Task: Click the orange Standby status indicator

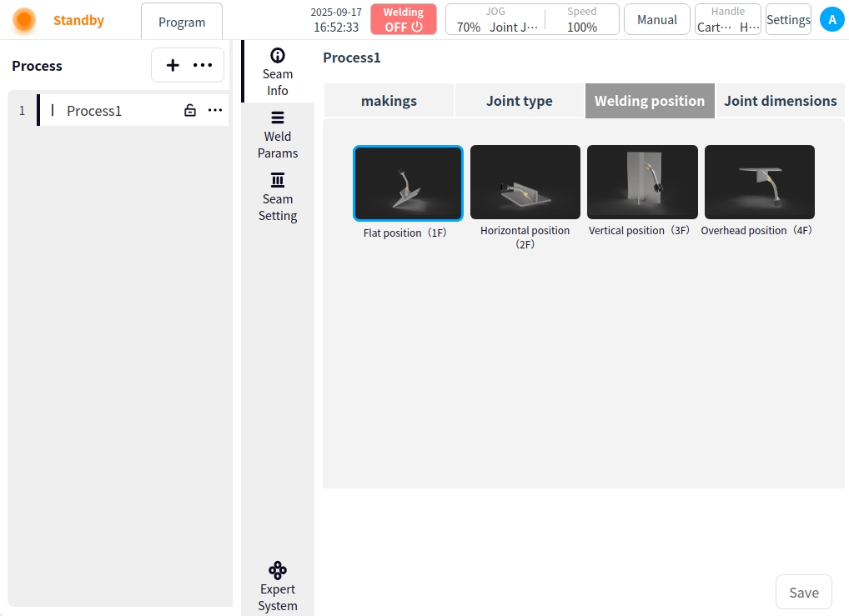Action: tap(25, 20)
